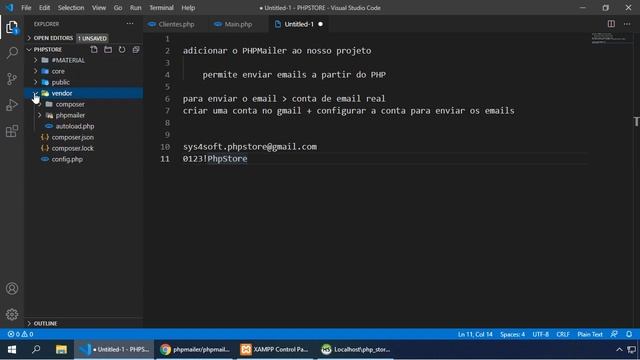Open File Explorer from taskbar

click(x=61, y=349)
